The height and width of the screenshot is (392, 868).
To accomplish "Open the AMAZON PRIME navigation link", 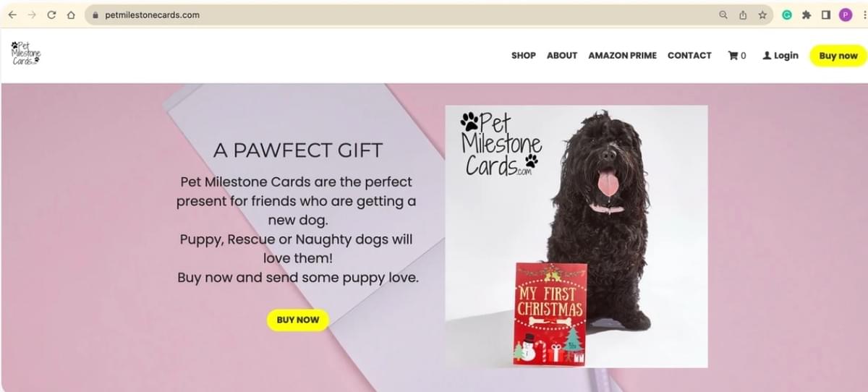I will (623, 56).
